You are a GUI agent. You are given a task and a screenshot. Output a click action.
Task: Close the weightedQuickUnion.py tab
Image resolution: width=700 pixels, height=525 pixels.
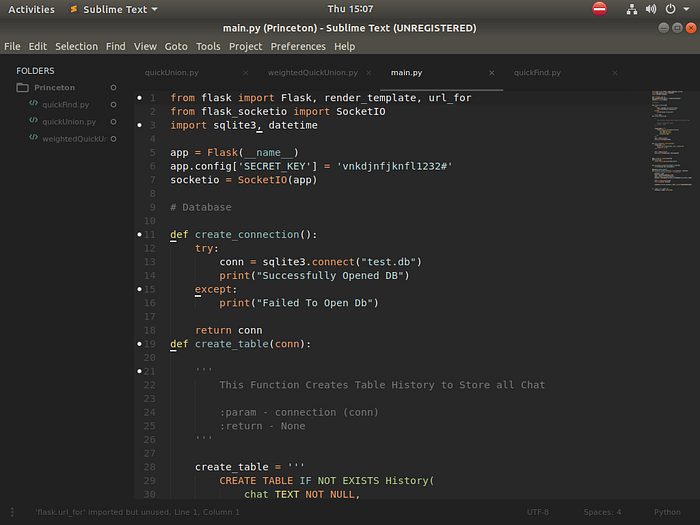[x=369, y=72]
